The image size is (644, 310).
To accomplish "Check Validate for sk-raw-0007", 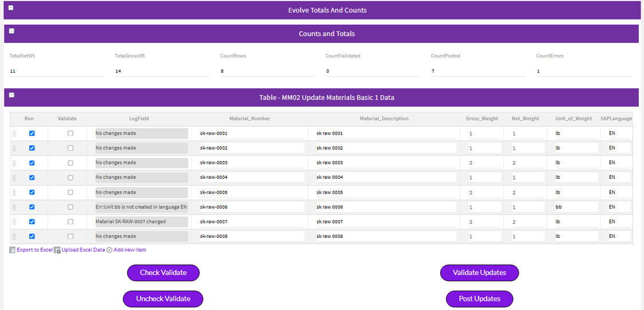I will click(70, 222).
